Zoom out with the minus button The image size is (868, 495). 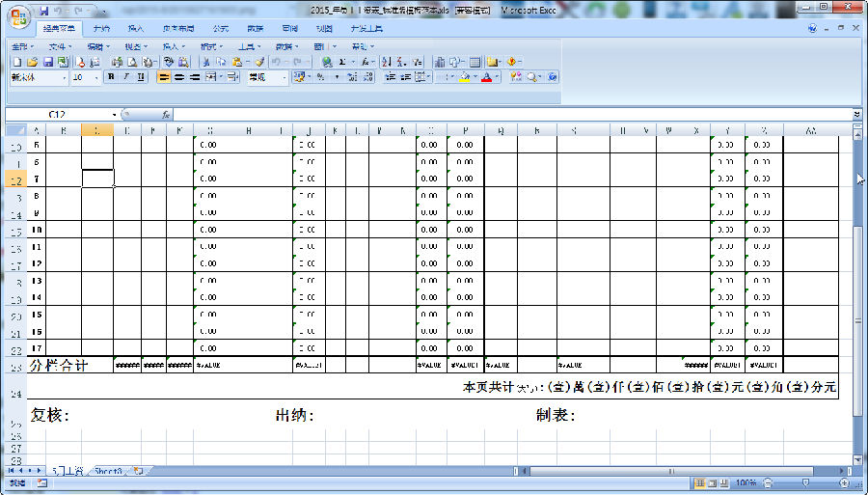click(768, 483)
